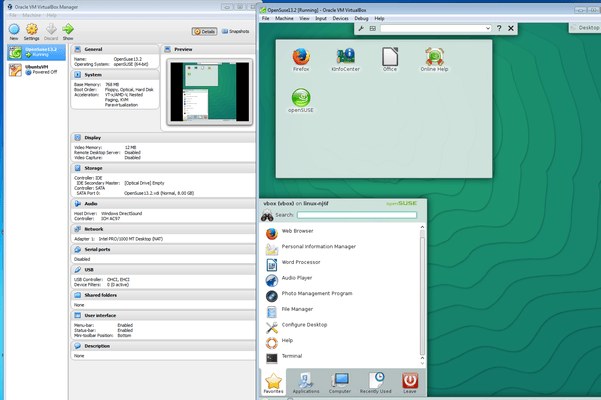Collapse the System section header
The height and width of the screenshot is (400, 601).
click(115, 75)
